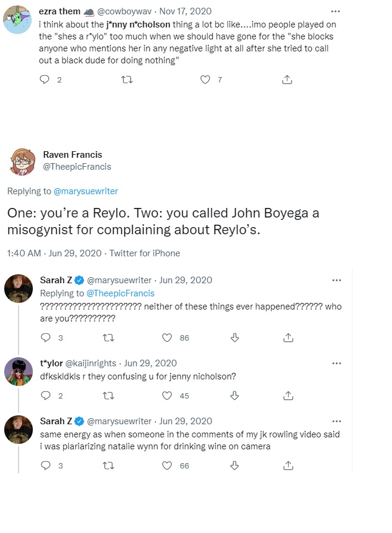Share Sarah Z's jk rowling video tweet
The image size is (392, 533).
(x=288, y=465)
